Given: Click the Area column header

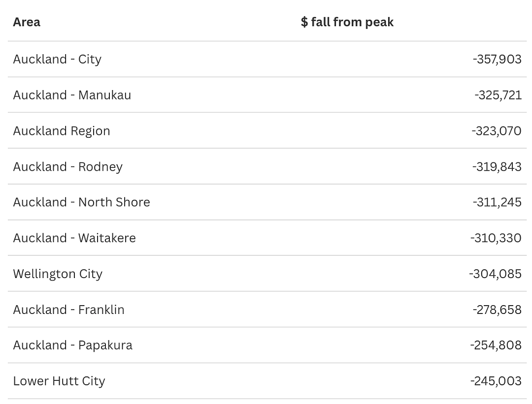Looking at the screenshot, I should pyautogui.click(x=27, y=22).
